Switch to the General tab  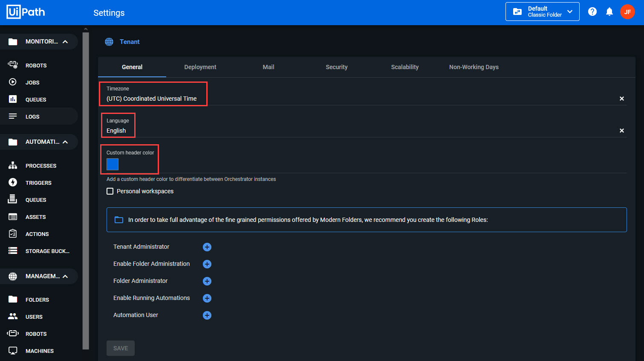132,67
